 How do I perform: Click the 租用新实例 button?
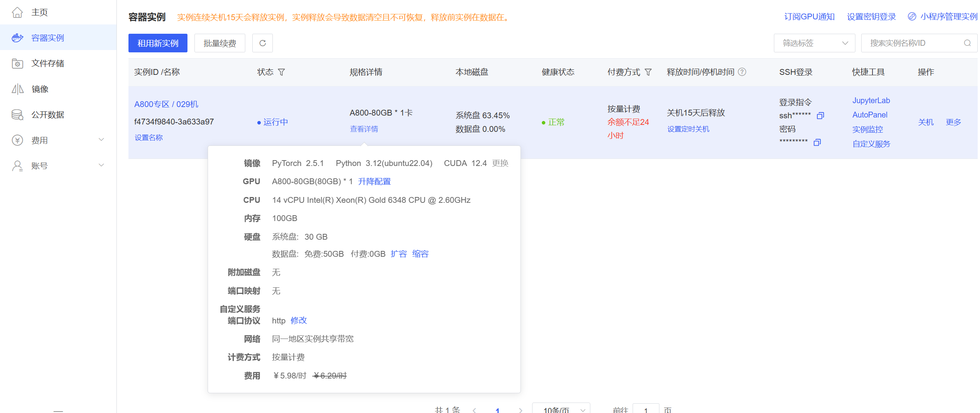click(158, 43)
